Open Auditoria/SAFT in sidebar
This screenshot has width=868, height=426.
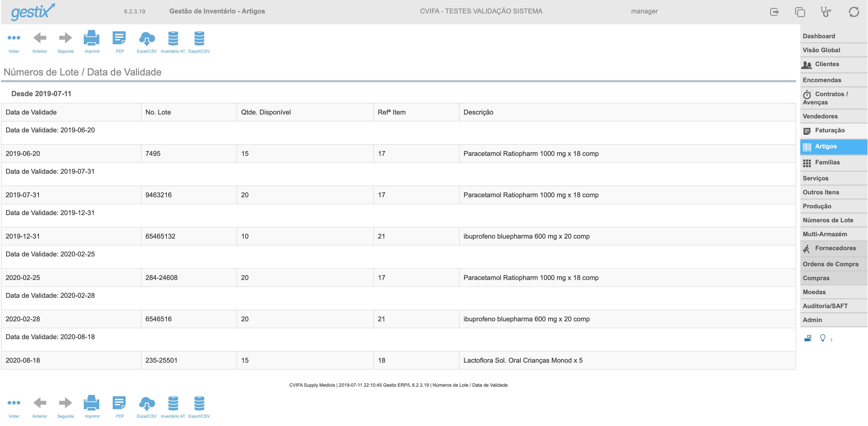834,306
